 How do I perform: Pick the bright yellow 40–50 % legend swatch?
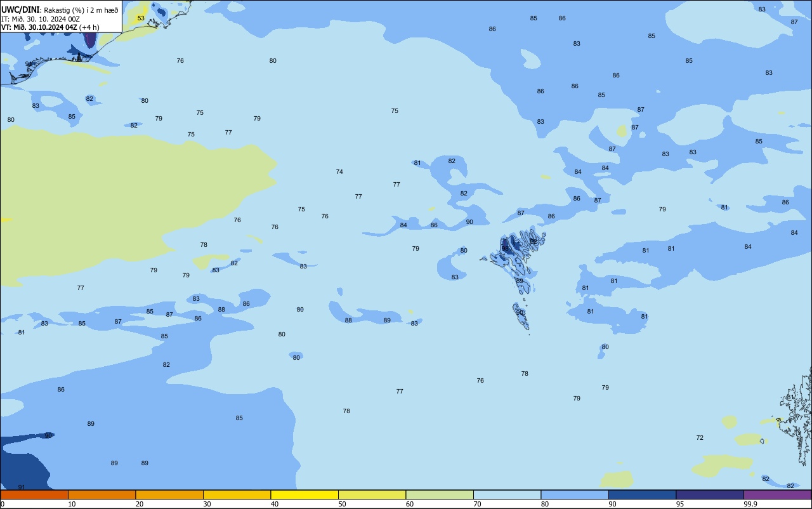[304, 494]
